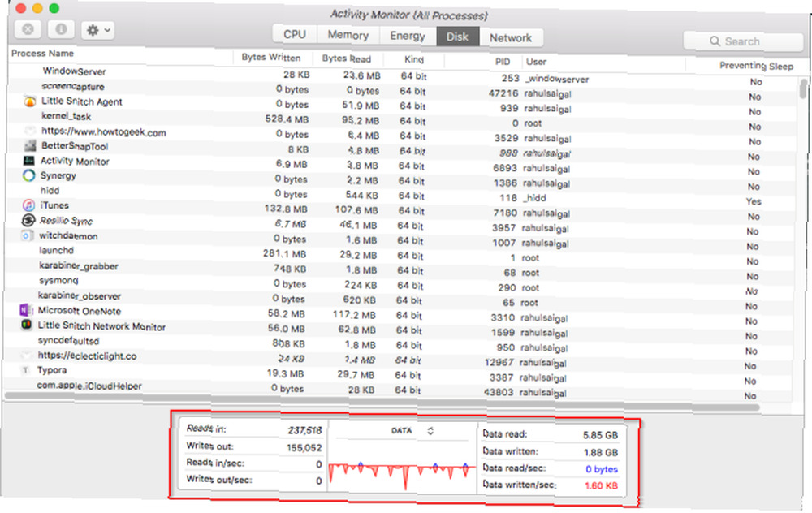Select the syncdefaultsd process row
The image size is (812, 513).
[399, 343]
